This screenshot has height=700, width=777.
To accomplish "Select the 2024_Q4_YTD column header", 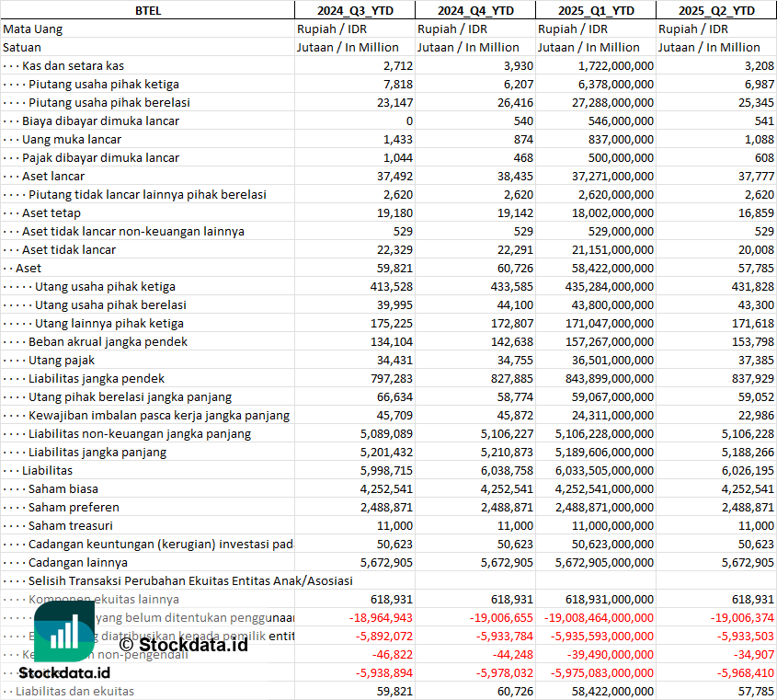I will 474,10.
